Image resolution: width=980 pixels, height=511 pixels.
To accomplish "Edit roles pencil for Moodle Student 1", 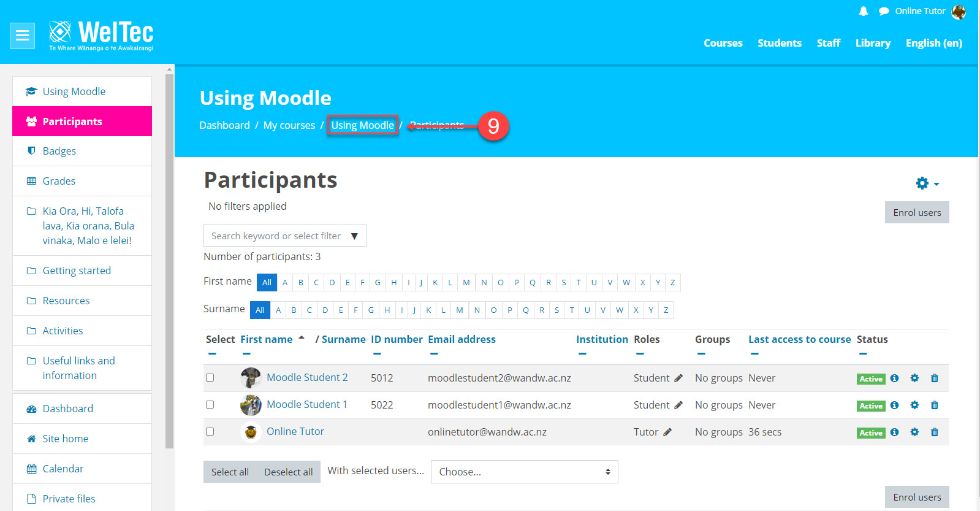I will (x=678, y=405).
